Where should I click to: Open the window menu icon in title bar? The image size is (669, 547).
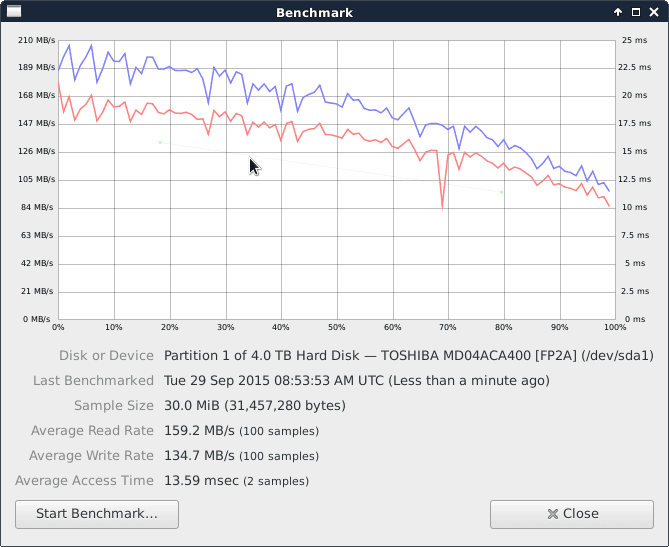[14, 12]
